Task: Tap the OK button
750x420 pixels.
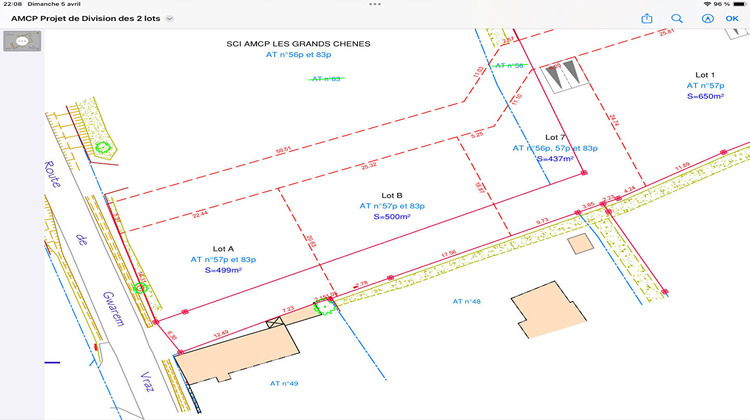Action: click(732, 19)
